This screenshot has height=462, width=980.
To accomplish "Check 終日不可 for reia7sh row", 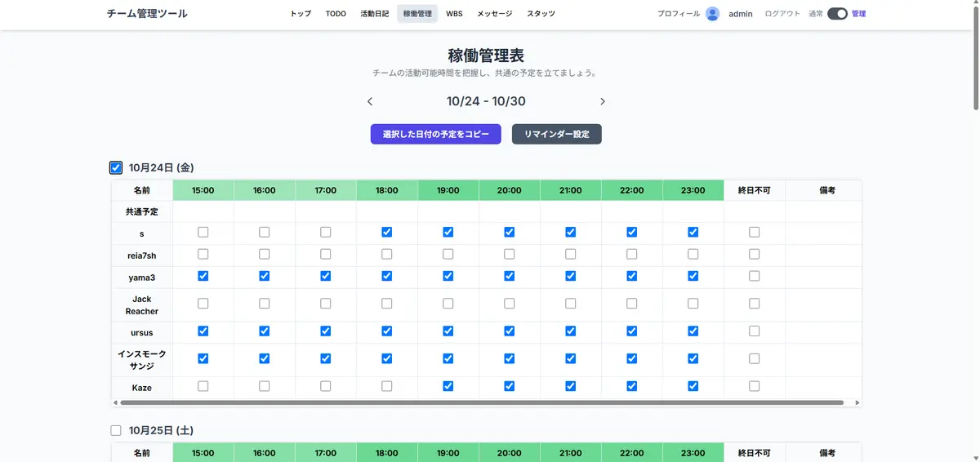I will pyautogui.click(x=754, y=255).
